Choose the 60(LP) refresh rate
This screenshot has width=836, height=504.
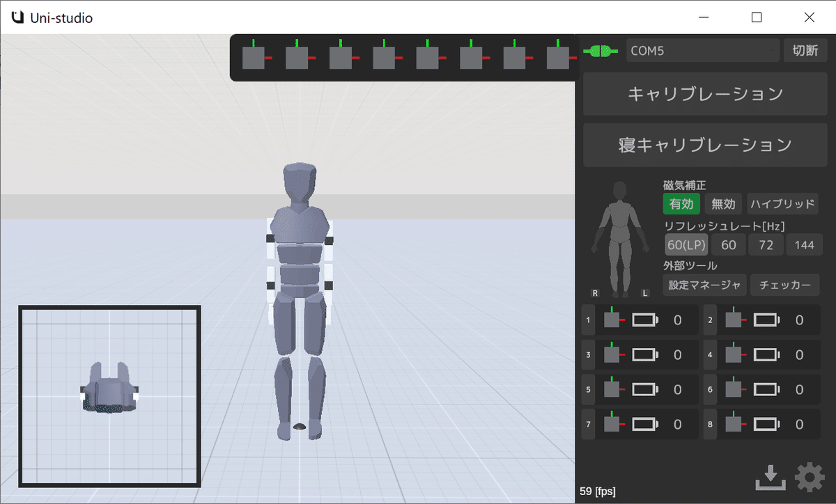[686, 245]
